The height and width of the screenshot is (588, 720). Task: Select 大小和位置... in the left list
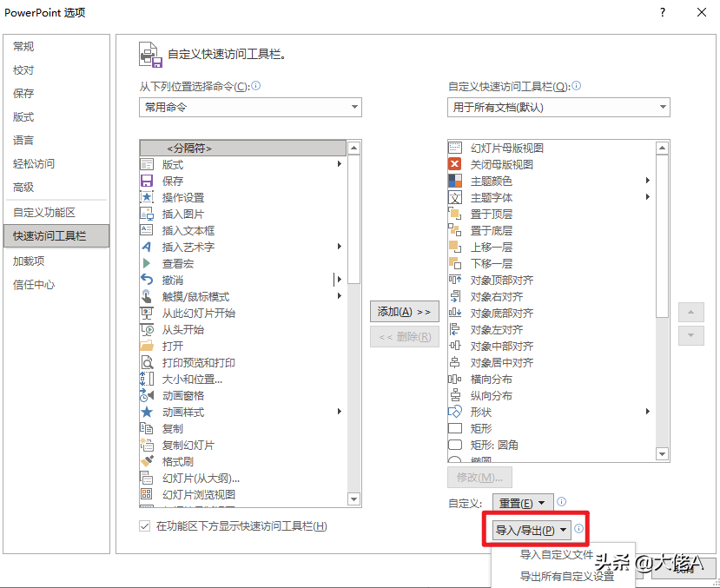[243, 380]
